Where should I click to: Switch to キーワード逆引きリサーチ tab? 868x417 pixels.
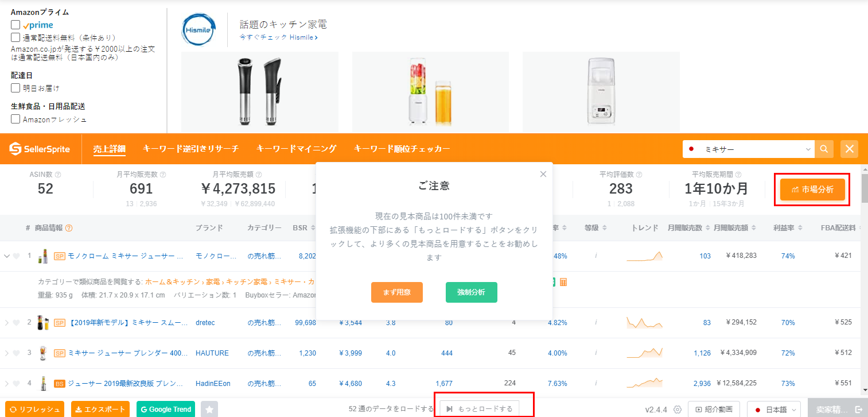click(x=190, y=149)
